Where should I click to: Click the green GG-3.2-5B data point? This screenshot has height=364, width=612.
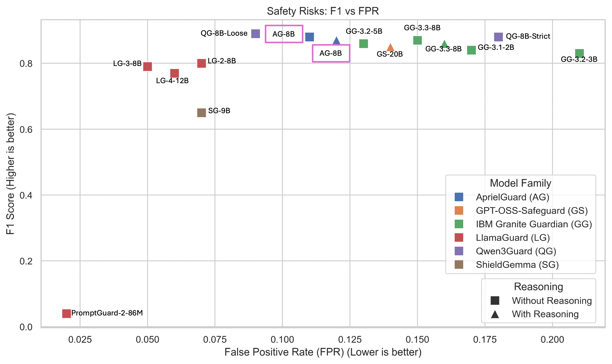[x=363, y=44]
